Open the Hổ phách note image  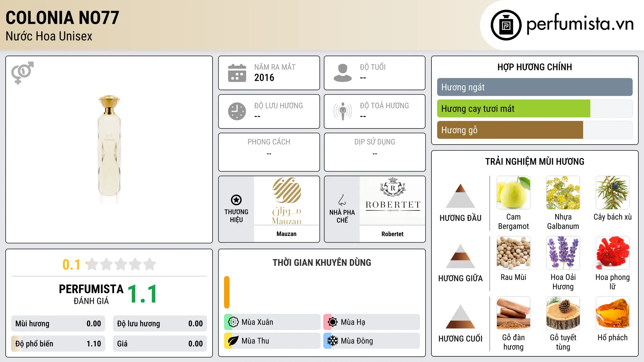point(613,313)
